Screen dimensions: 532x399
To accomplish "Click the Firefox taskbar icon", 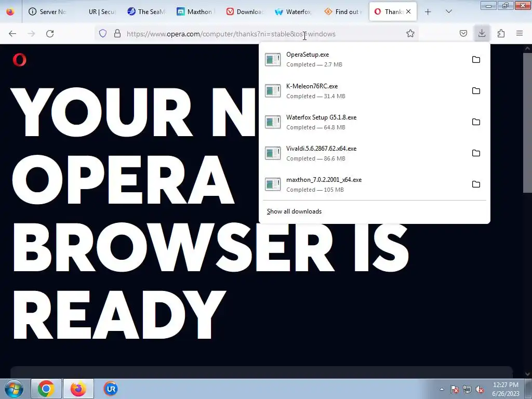I will [x=78, y=389].
